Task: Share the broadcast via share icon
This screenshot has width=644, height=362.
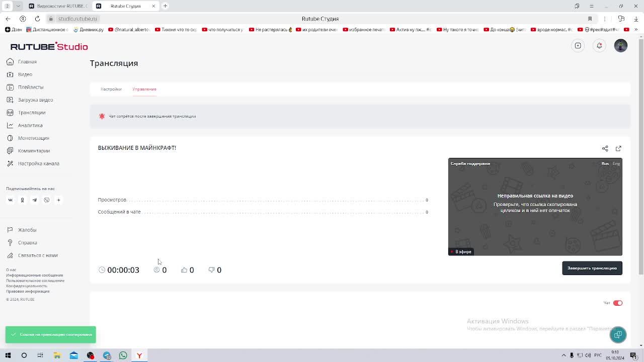Action: [605, 148]
